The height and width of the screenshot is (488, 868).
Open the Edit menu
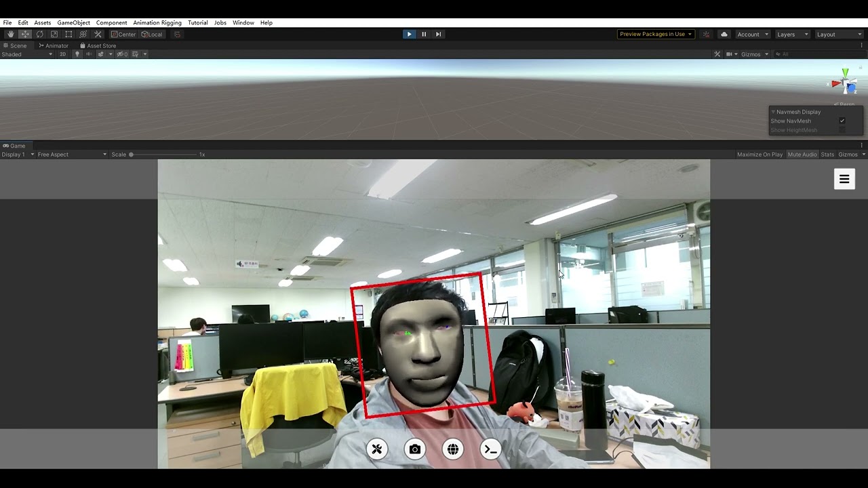click(x=23, y=22)
